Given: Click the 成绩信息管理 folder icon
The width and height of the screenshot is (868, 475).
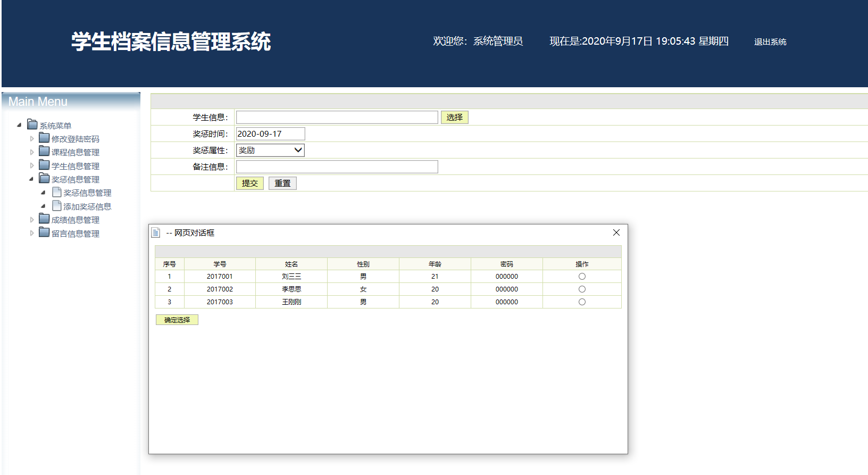Looking at the screenshot, I should click(44, 219).
